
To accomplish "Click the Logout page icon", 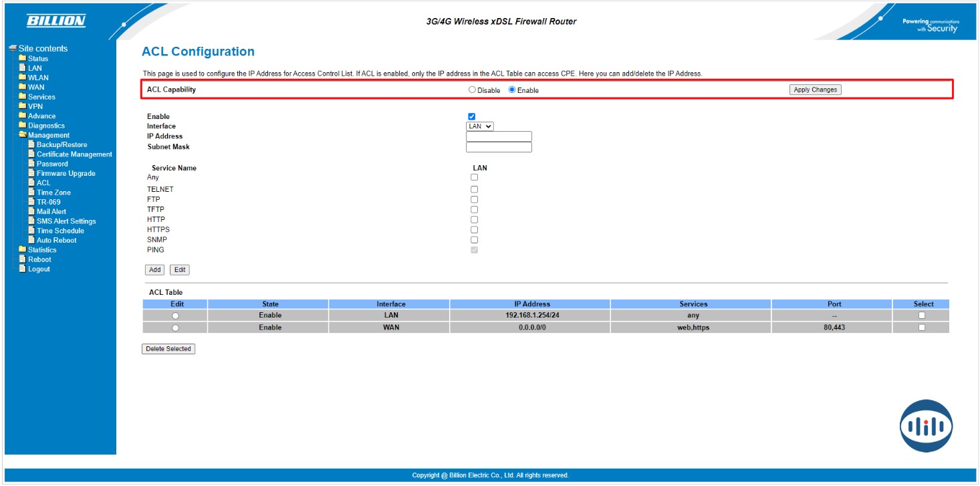I will (22, 269).
